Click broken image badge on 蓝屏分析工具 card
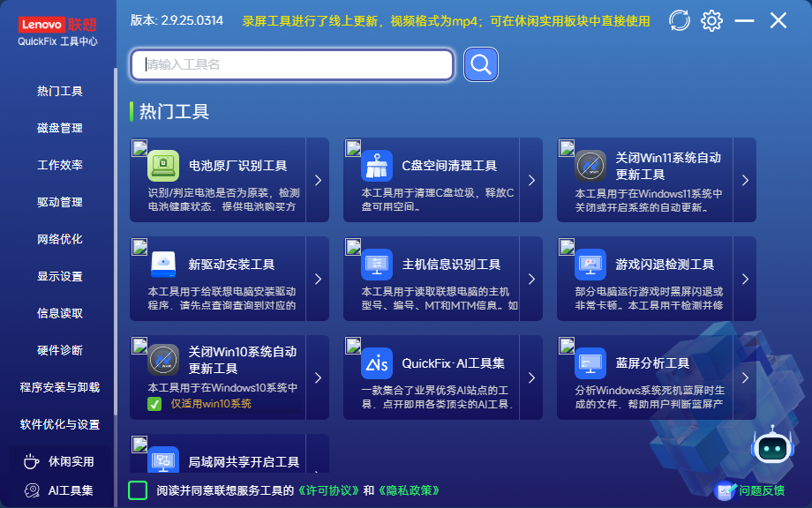Viewport: 812px width, 508px height. coord(567,346)
